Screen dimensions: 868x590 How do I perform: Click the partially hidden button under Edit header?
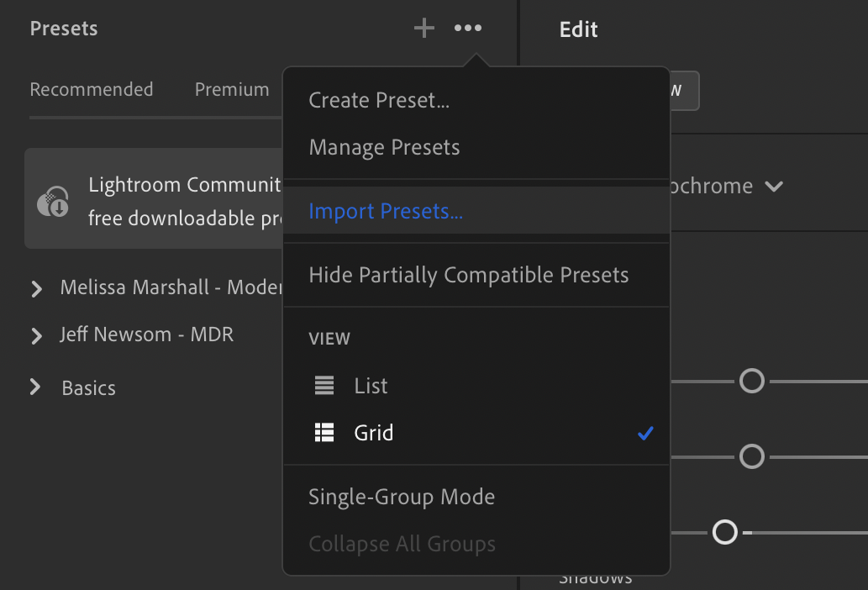pyautogui.click(x=685, y=90)
